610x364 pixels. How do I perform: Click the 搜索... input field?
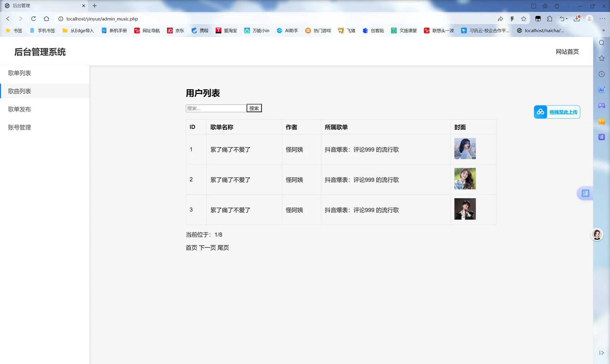coord(216,108)
